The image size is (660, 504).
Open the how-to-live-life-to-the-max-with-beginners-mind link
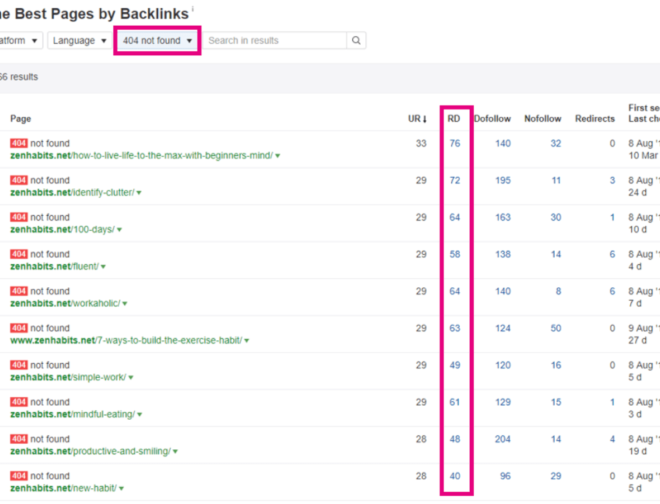click(141, 155)
